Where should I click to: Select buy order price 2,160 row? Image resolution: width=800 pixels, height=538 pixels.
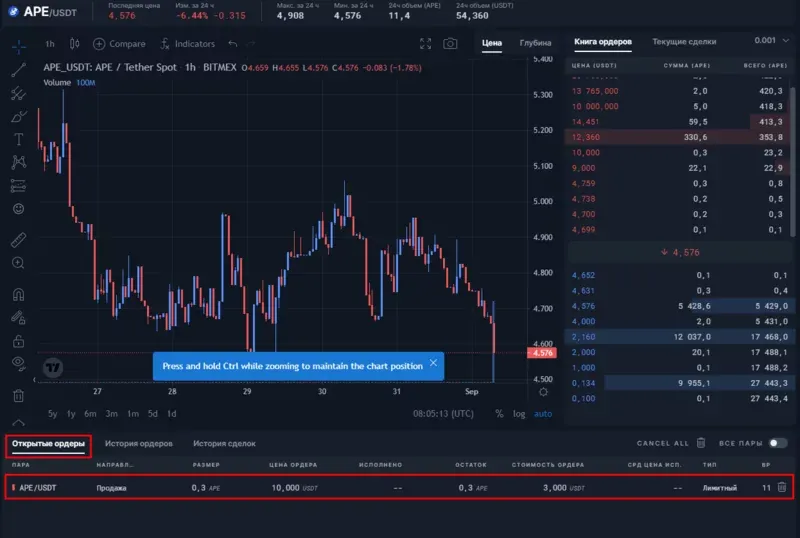click(x=678, y=337)
